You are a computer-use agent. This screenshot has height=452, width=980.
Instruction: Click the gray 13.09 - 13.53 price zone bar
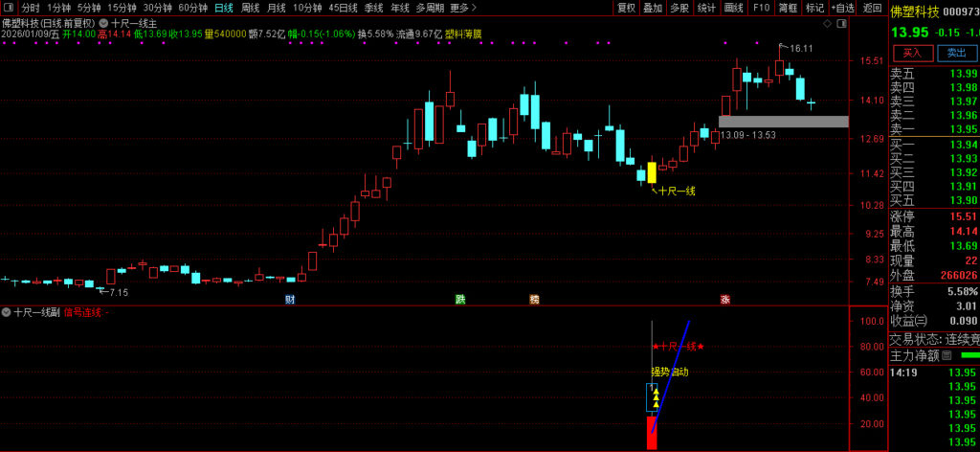pos(783,122)
